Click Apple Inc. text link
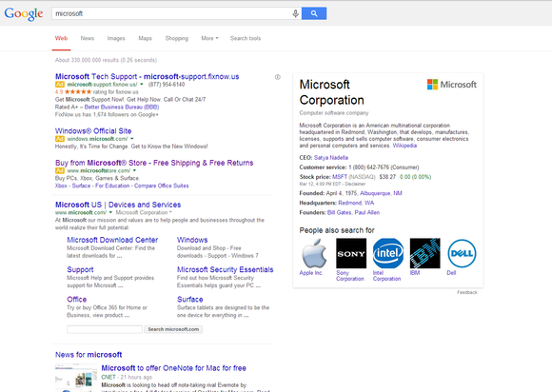Screen dimensions: 552x392 [311, 273]
